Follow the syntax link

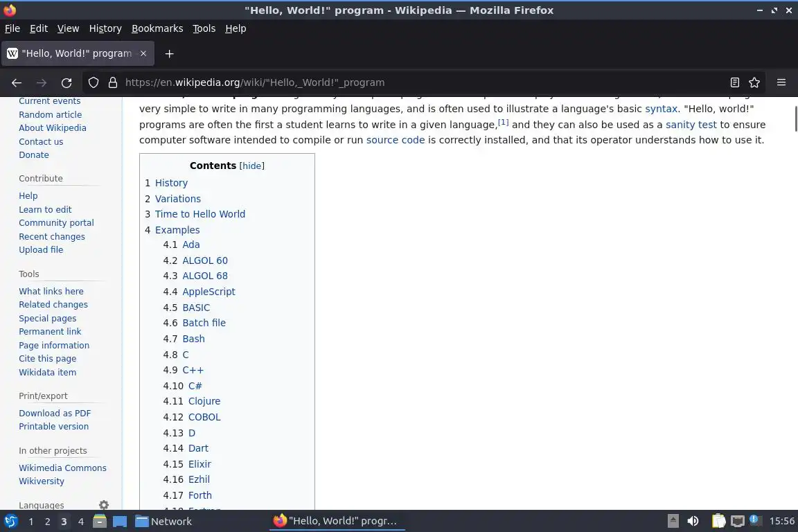(661, 109)
